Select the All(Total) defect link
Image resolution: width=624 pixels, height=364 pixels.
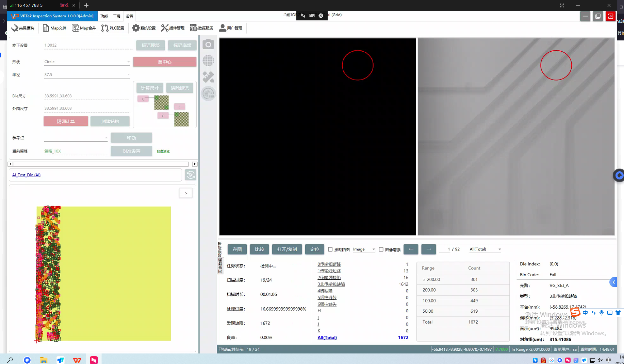click(327, 337)
